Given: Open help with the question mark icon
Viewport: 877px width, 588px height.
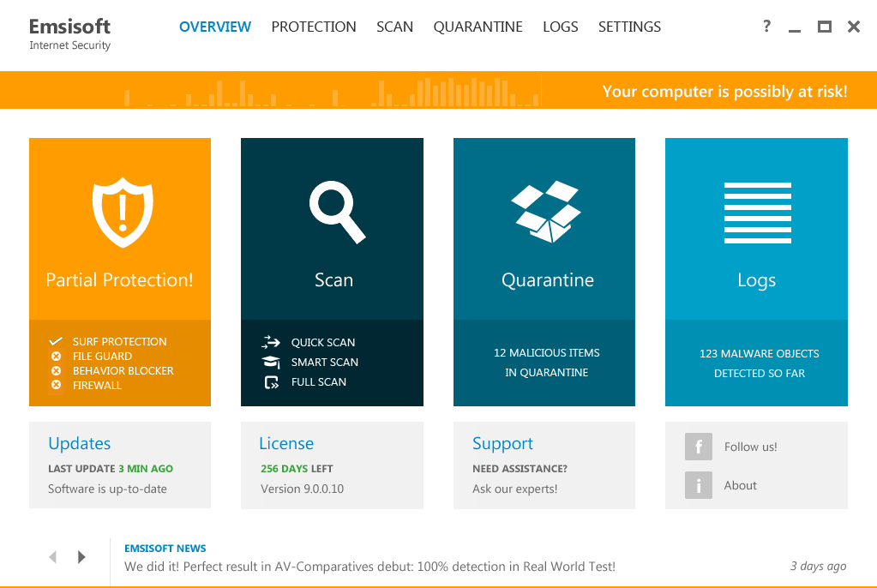Looking at the screenshot, I should tap(766, 26).
